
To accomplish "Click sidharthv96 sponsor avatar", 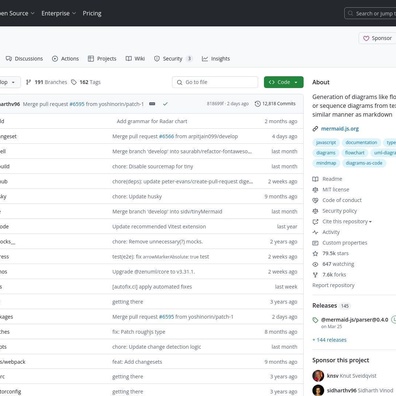I will point(318,390).
